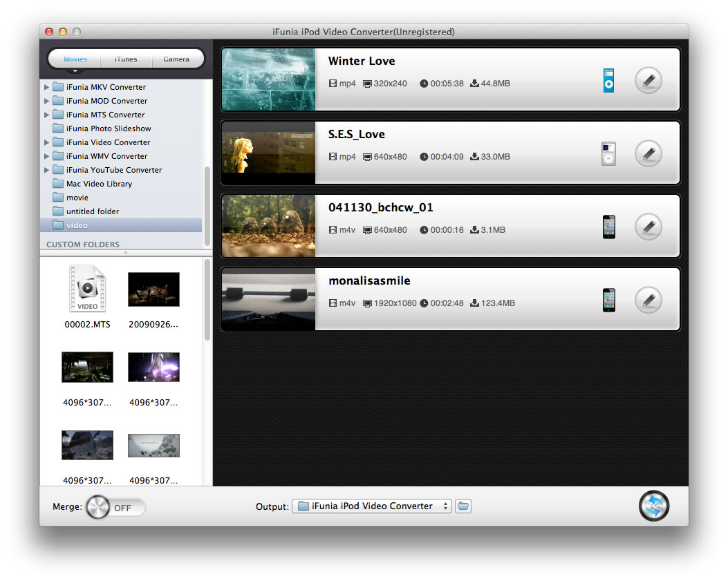Expand iFunia MTS Converter folder
This screenshot has width=728, height=581.
[x=46, y=115]
